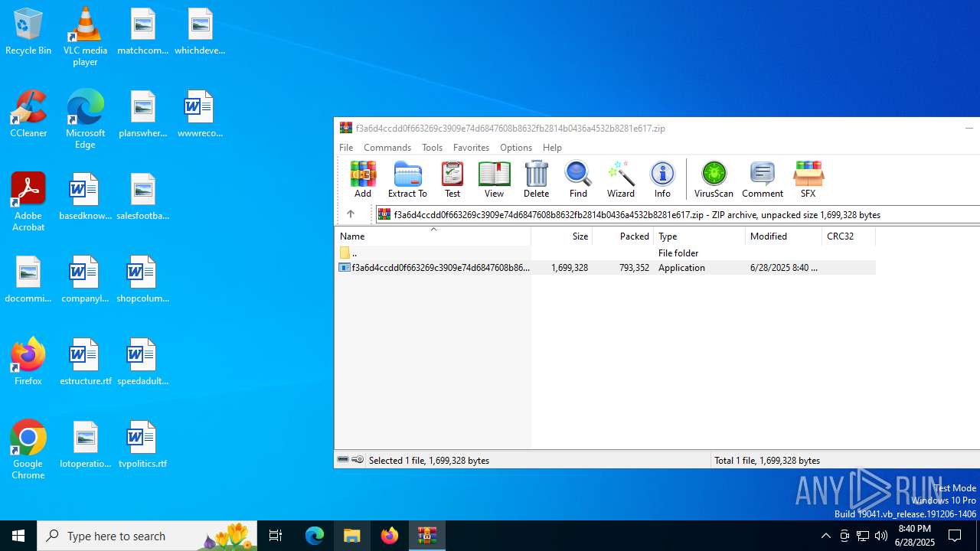Click the Info toolbar icon
This screenshot has width=980, height=551.
click(x=662, y=180)
